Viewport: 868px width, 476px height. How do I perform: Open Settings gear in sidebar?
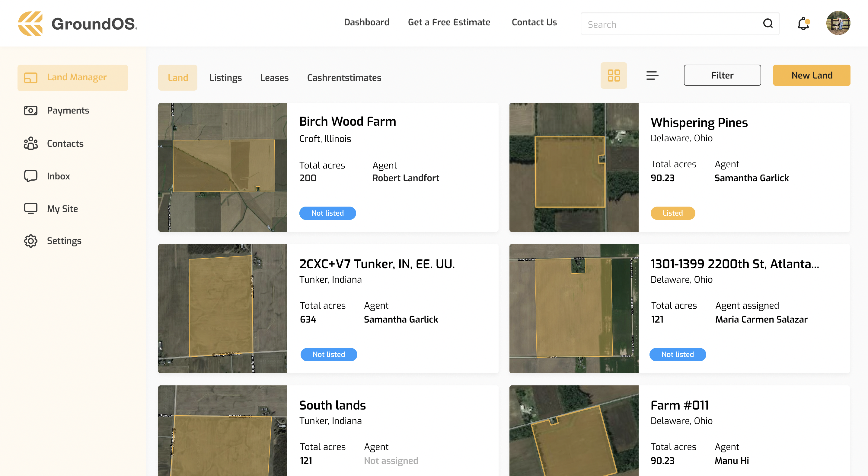(x=31, y=241)
